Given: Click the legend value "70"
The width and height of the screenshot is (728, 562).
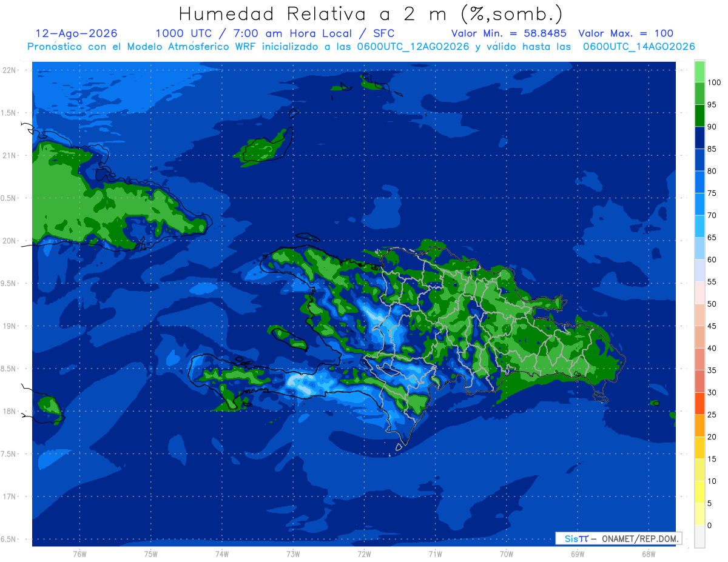Looking at the screenshot, I should tap(712, 215).
